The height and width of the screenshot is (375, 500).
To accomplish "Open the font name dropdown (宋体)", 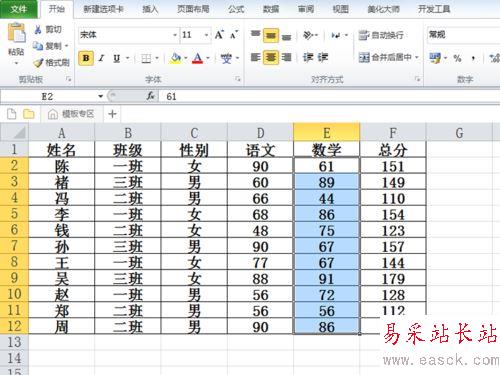I will (175, 35).
